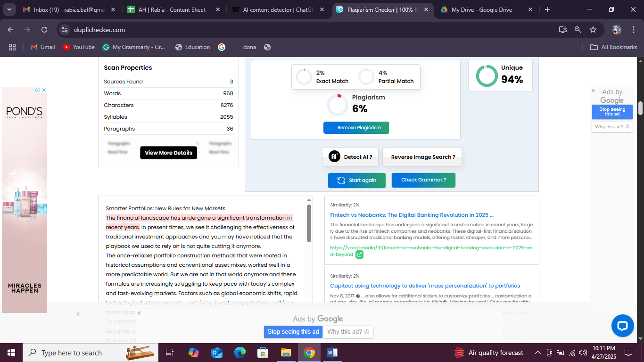Click the page vertical scrollbar
Screen dimensions: 644x362
pos(640,108)
